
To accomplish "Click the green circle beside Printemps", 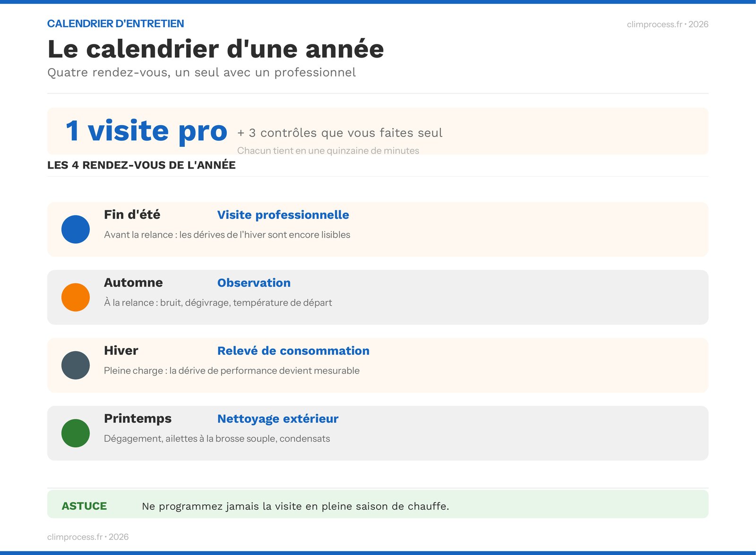I will pyautogui.click(x=76, y=434).
